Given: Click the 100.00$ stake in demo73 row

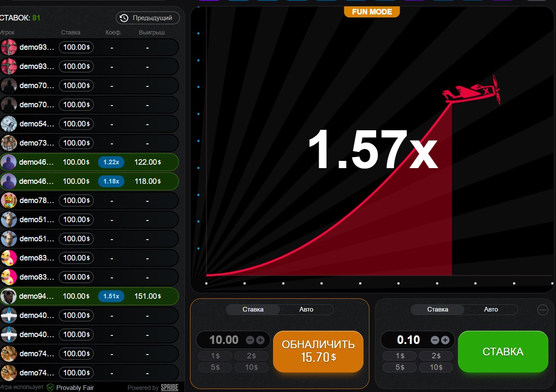Looking at the screenshot, I should [x=76, y=143].
